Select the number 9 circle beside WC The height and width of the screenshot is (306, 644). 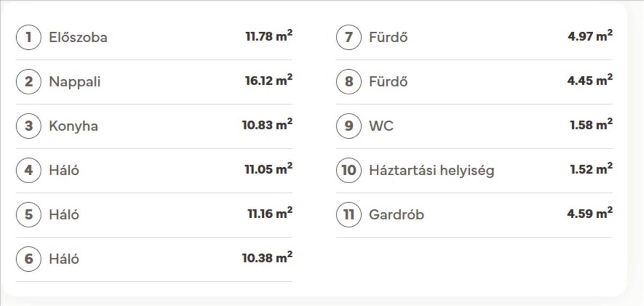[349, 126]
